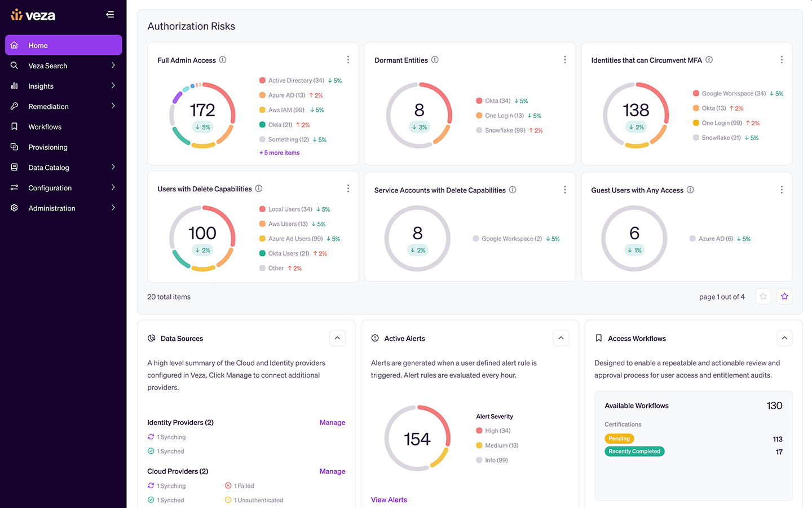
Task: Show the 5 more items link
Action: pos(280,153)
